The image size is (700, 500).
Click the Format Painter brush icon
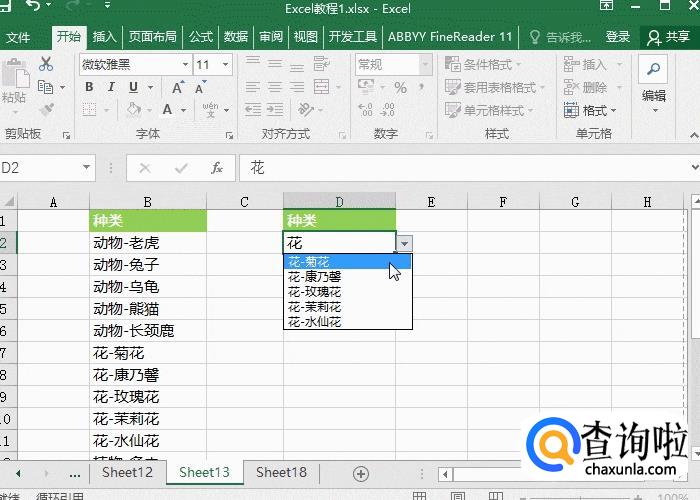tap(46, 110)
